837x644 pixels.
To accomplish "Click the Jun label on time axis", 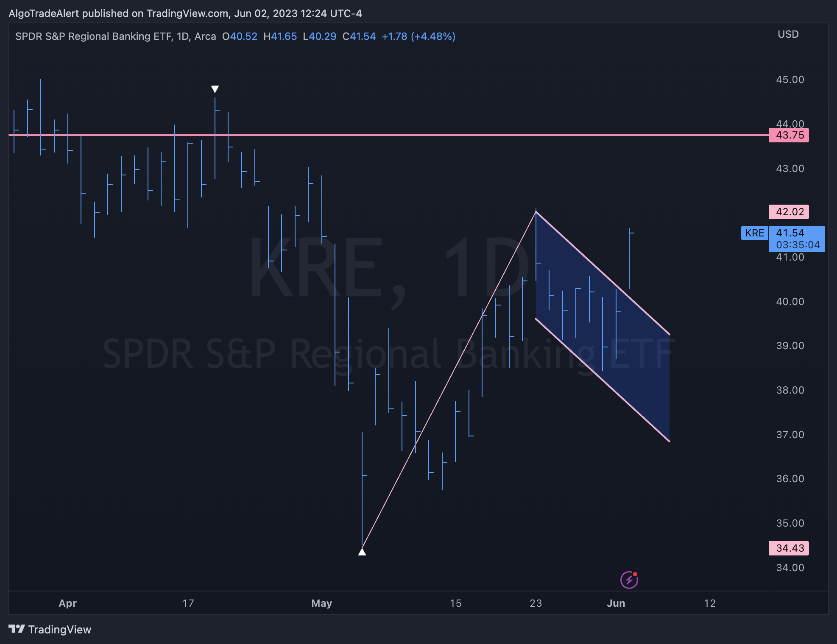I will coord(616,603).
